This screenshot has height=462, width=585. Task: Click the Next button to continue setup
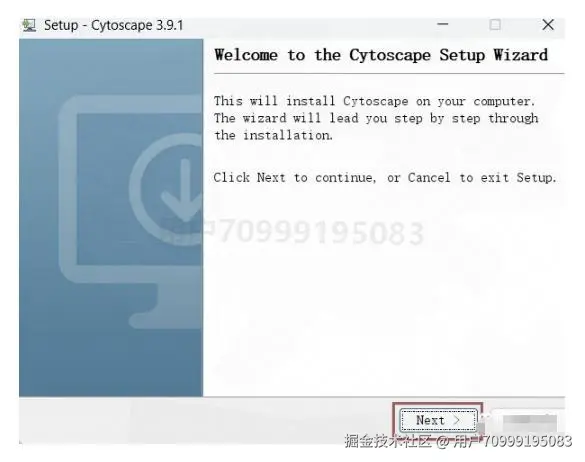(x=438, y=420)
